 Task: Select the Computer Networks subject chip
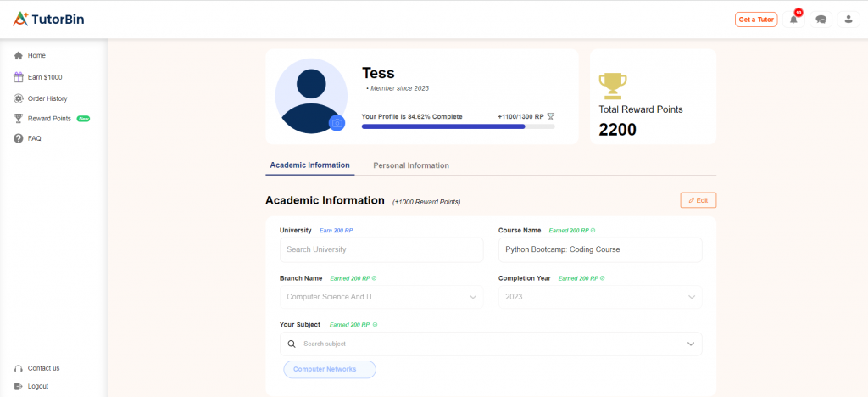pos(329,369)
